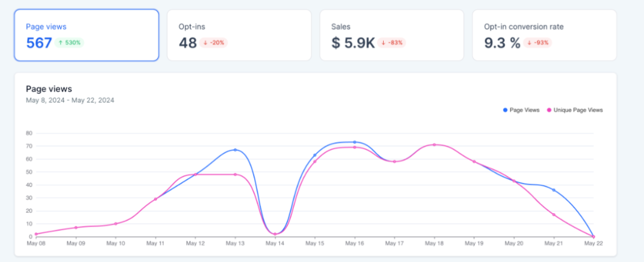Click the May 14 dip data point
Viewport: 644px width, 262px height.
[x=275, y=234]
